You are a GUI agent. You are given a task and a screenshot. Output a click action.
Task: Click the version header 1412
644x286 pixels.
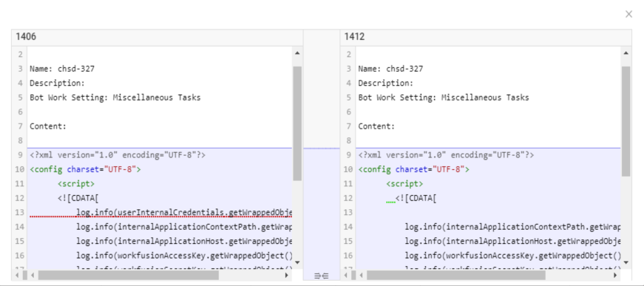pos(354,37)
